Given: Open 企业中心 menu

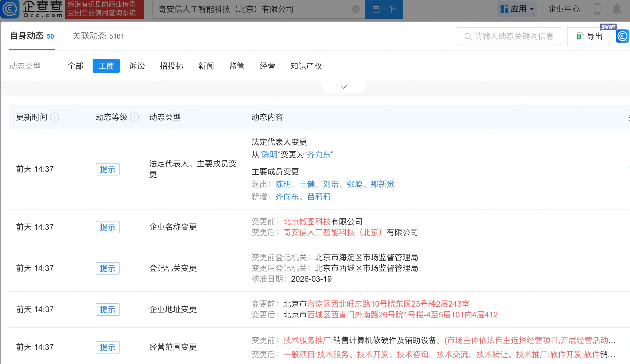Looking at the screenshot, I should pyautogui.click(x=564, y=9).
